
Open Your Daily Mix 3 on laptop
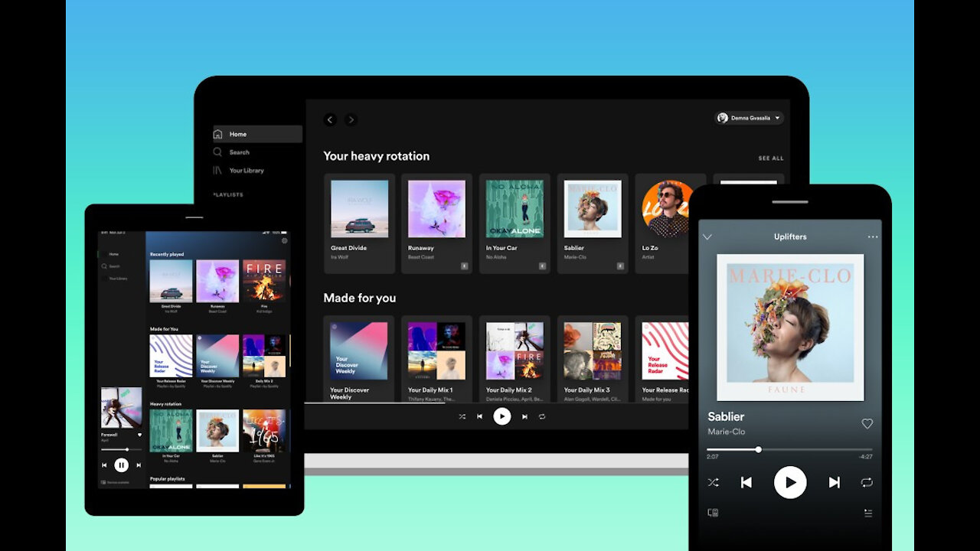coord(593,360)
